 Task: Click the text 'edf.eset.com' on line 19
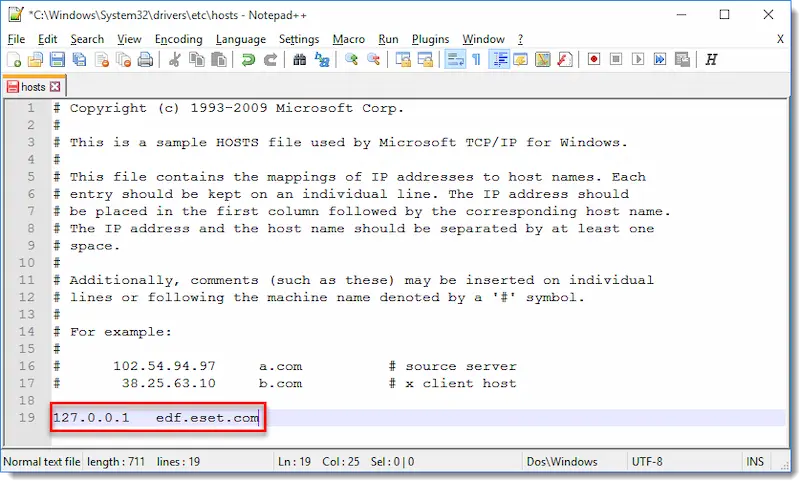tap(208, 418)
